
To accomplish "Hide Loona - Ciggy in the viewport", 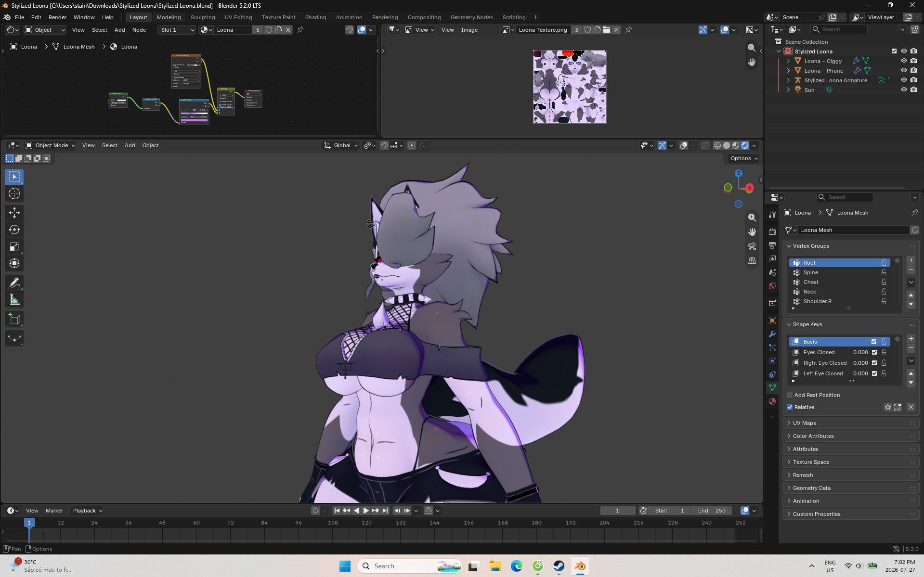I will [904, 61].
